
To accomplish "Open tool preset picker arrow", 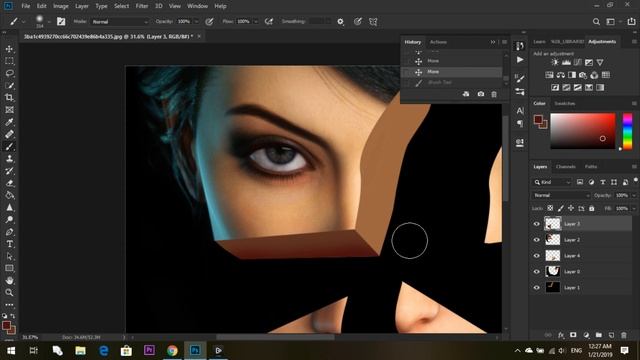I will point(24,22).
